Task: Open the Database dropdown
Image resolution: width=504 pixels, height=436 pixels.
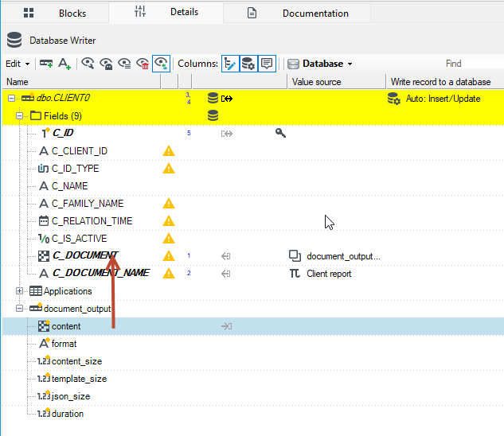Action: tap(320, 64)
